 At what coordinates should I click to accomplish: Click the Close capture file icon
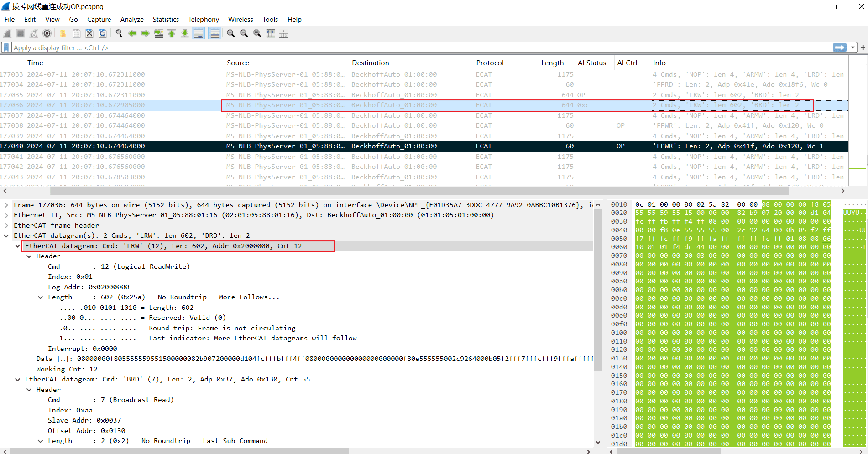point(89,33)
